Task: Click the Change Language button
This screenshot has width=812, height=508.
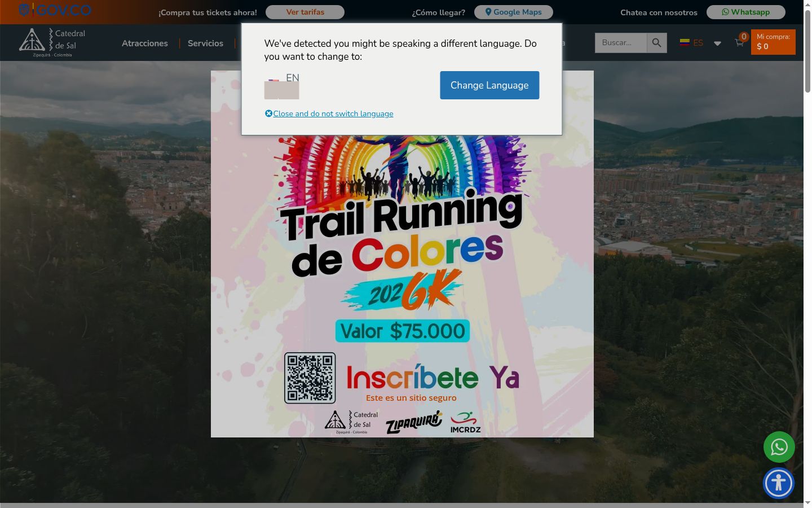Action: pyautogui.click(x=489, y=85)
